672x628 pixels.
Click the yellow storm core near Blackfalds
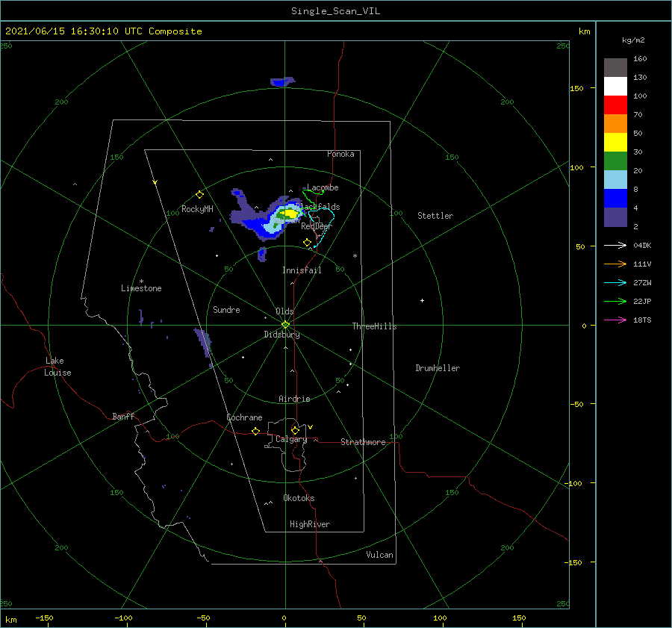point(291,213)
